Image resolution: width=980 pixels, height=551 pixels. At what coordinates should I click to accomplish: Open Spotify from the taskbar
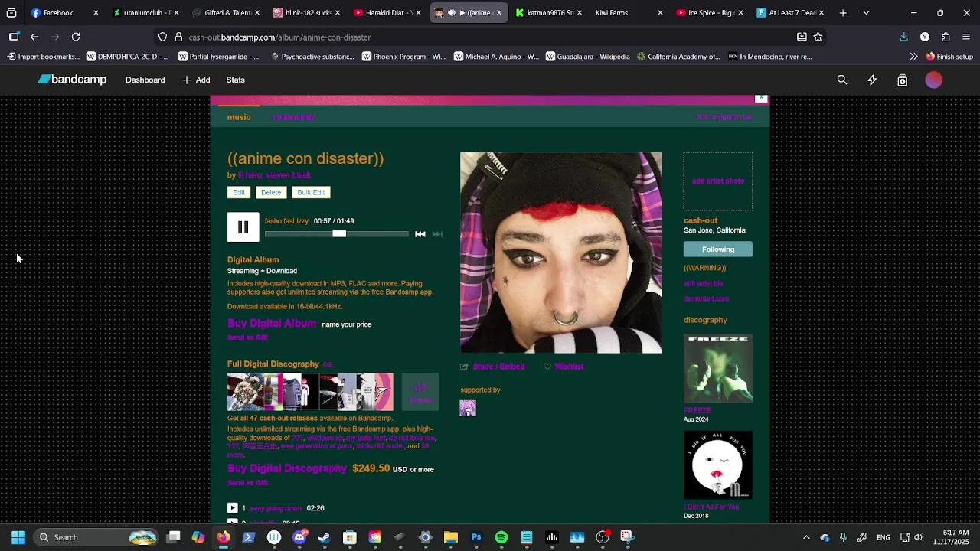click(501, 537)
